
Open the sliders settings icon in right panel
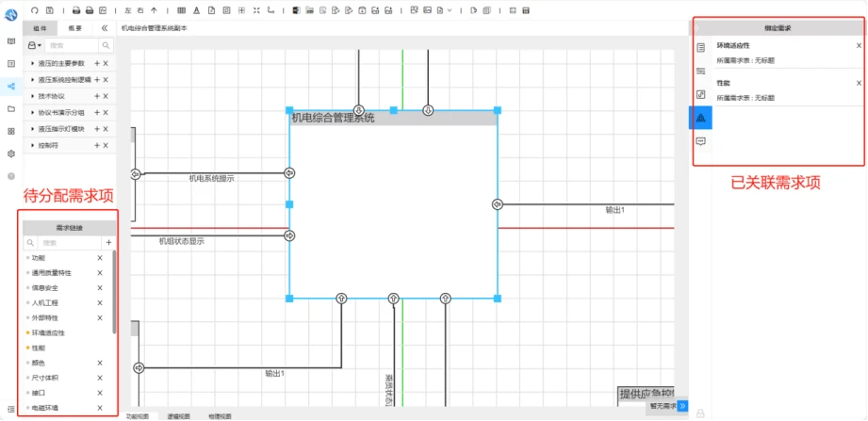701,71
